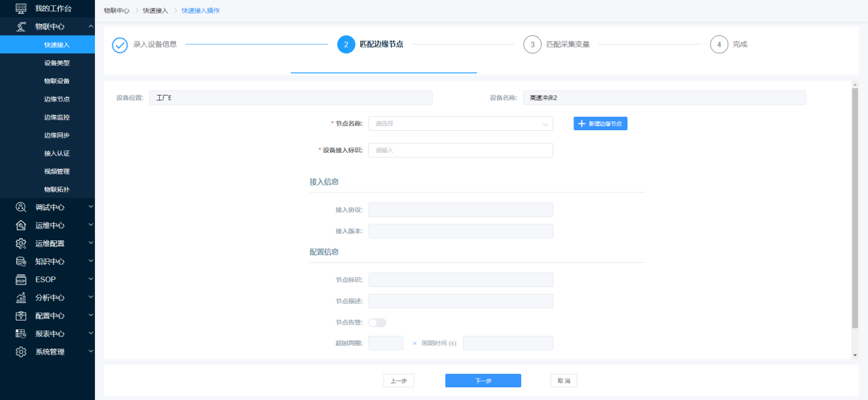Expand the 系统管理 menu chevron

pos(91,351)
